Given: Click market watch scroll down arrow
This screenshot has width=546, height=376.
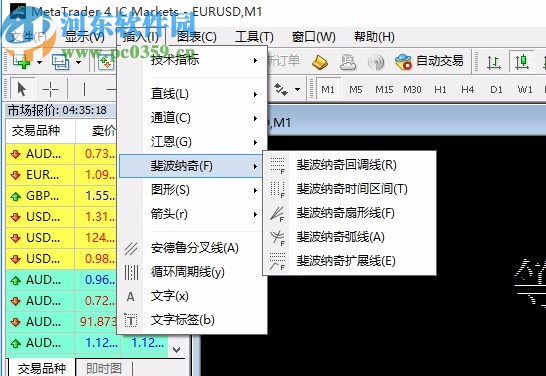Looking at the screenshot, I should 177,349.
